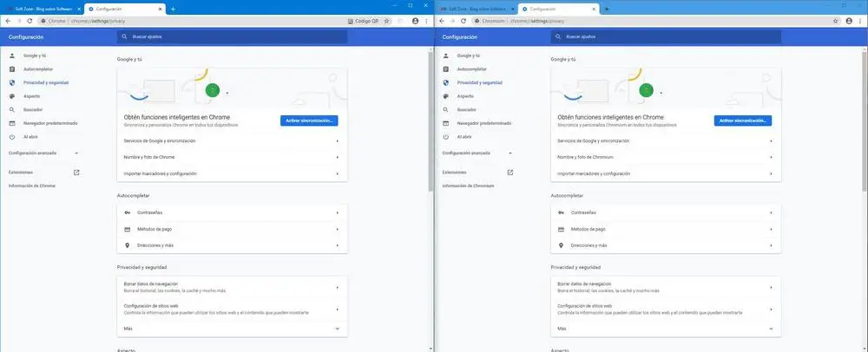
Task: Open the three-dot menu in the Chrome window
Action: tap(426, 21)
